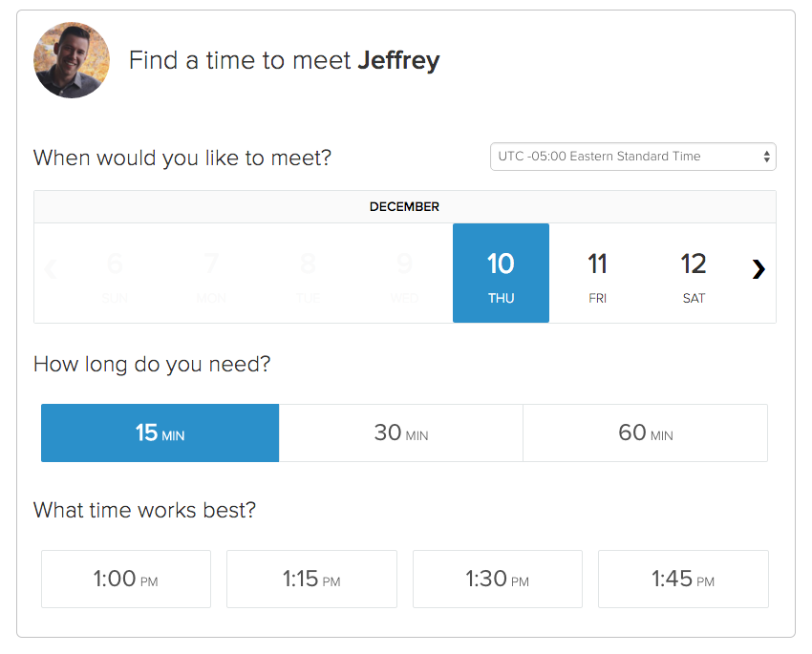812x654 pixels.
Task: Choose Friday, December 11
Action: pos(597,273)
